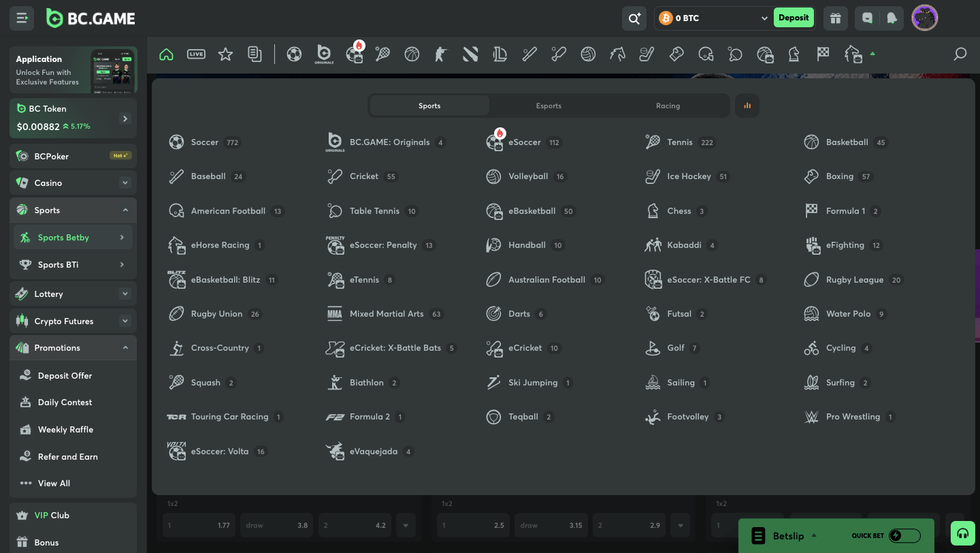This screenshot has height=553, width=980.
Task: Open the Bonus page in the sidebar
Action: [73, 543]
